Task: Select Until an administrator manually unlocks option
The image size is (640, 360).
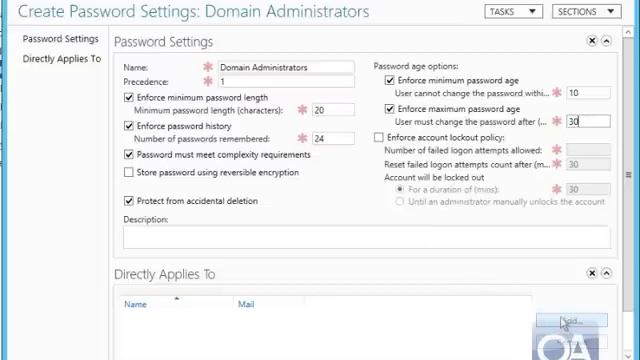Action: point(400,202)
